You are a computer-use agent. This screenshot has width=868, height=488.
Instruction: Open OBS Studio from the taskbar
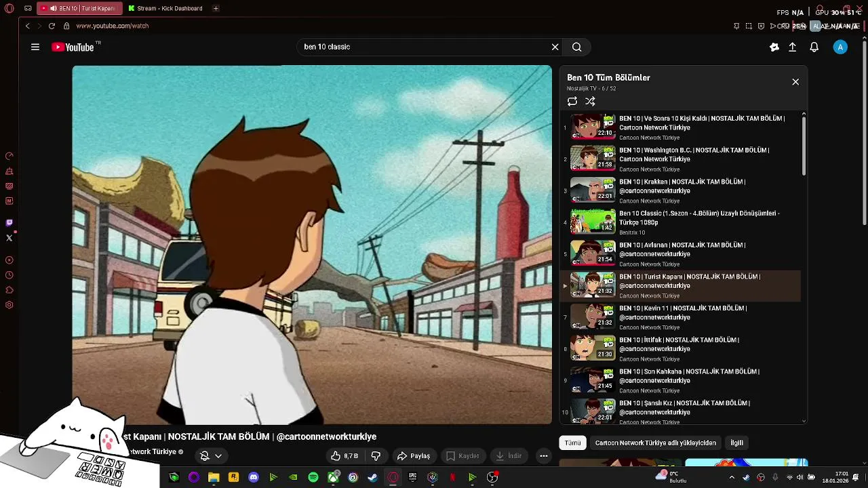pos(492,477)
